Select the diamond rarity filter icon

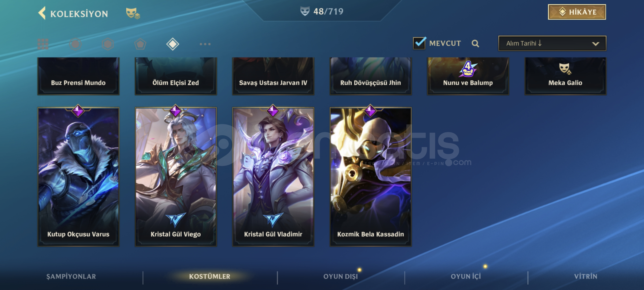click(x=173, y=44)
